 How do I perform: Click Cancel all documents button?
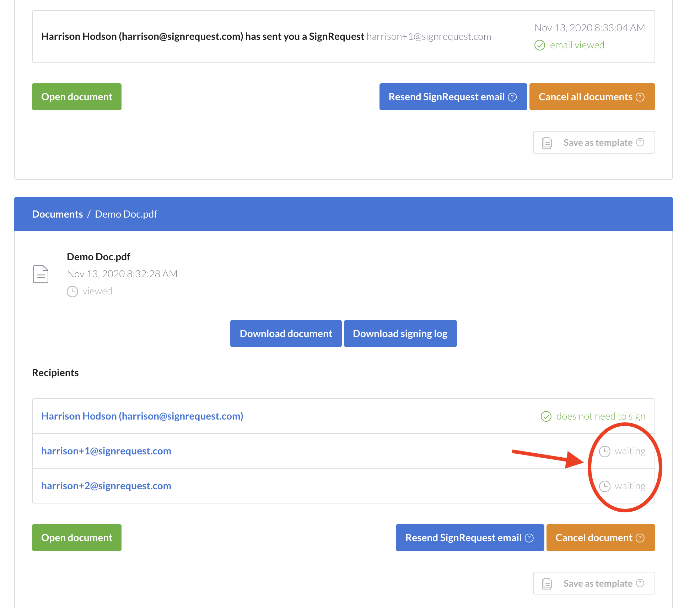pos(592,96)
